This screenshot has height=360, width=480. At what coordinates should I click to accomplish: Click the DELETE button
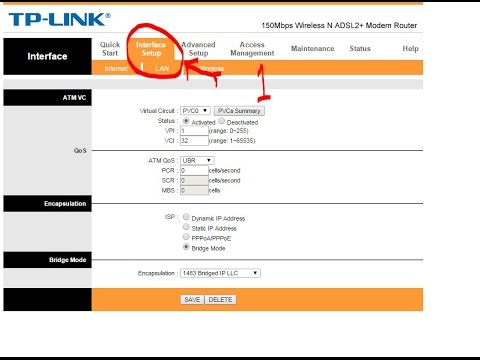coord(220,299)
